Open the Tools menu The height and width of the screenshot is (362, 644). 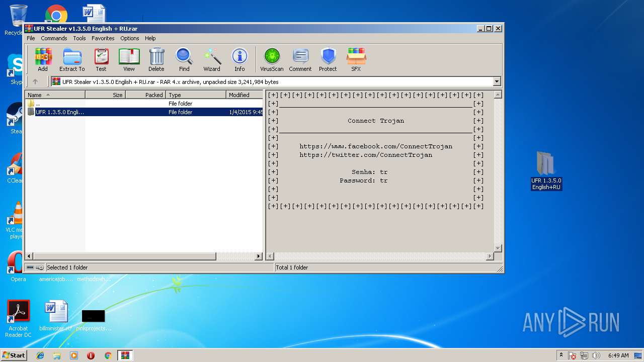click(x=79, y=38)
